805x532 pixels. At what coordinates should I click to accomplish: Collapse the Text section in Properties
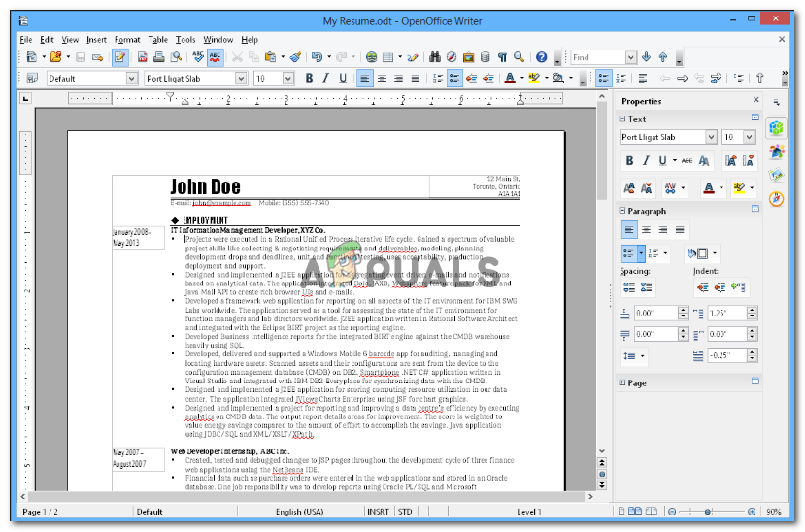click(x=622, y=119)
